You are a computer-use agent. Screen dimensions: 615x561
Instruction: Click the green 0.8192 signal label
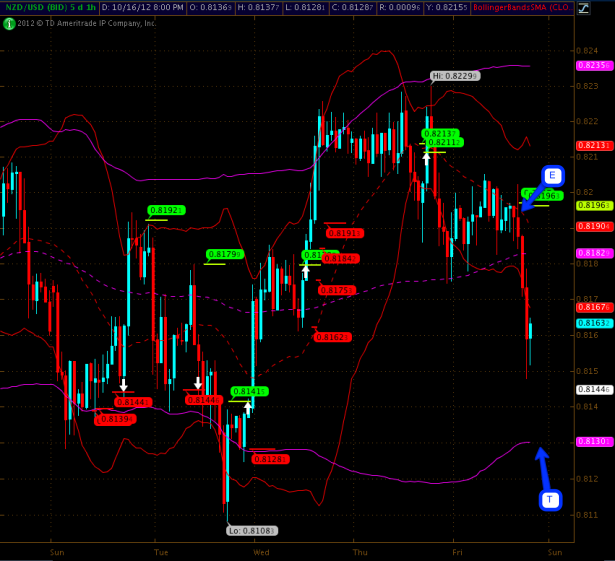(165, 210)
